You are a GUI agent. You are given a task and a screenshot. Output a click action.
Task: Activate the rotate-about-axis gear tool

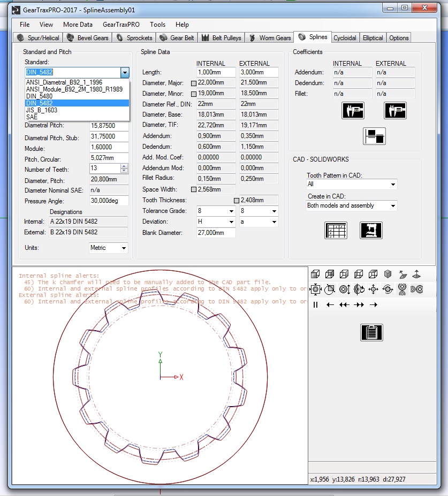[359, 289]
